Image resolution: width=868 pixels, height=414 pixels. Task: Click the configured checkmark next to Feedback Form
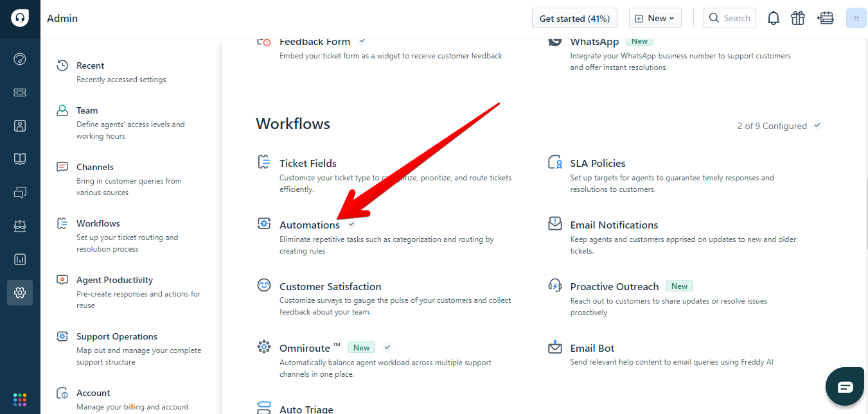click(x=362, y=40)
